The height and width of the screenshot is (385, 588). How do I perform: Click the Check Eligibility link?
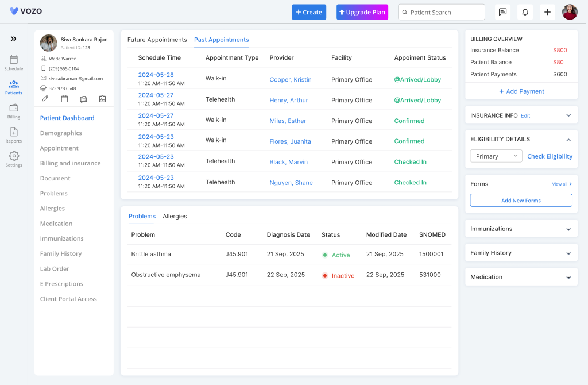click(x=550, y=156)
